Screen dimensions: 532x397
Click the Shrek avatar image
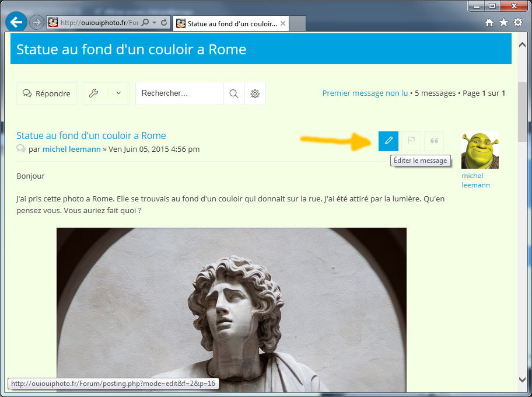tap(480, 150)
